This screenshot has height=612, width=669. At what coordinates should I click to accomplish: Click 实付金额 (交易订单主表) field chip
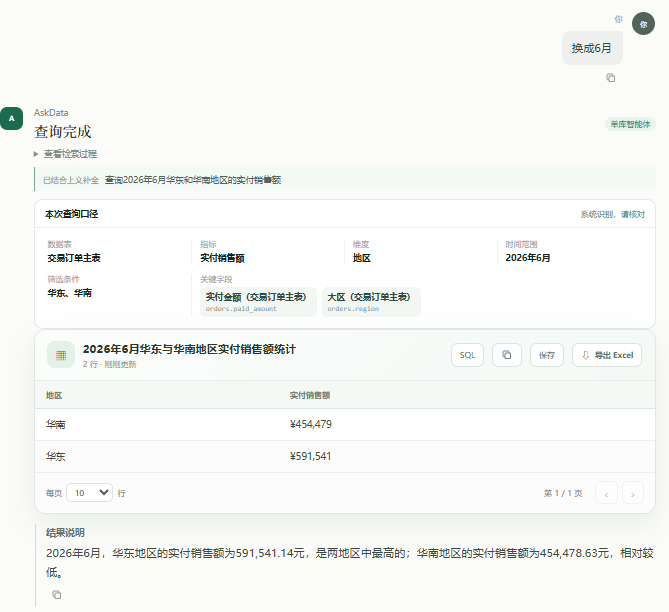point(258,302)
